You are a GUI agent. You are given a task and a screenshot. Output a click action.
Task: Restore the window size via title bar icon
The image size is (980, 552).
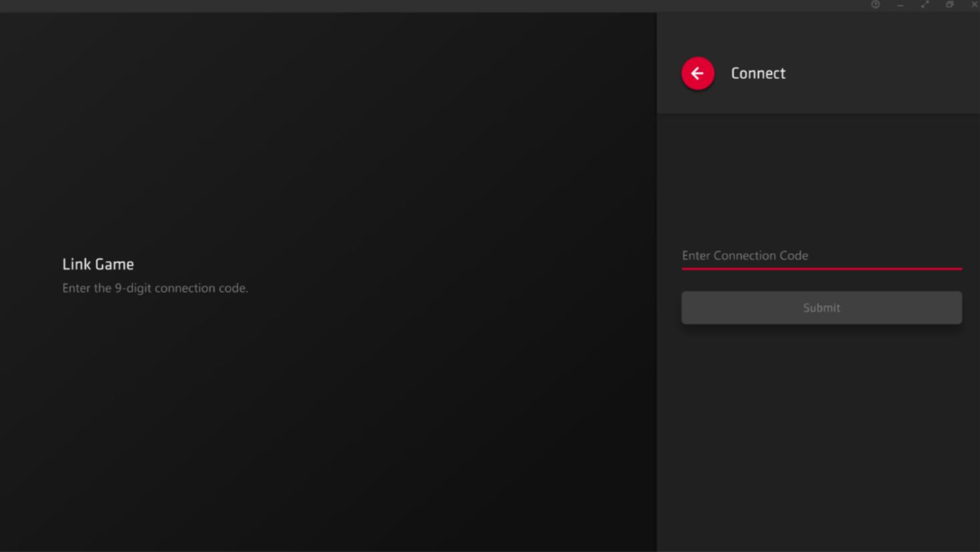pos(949,5)
